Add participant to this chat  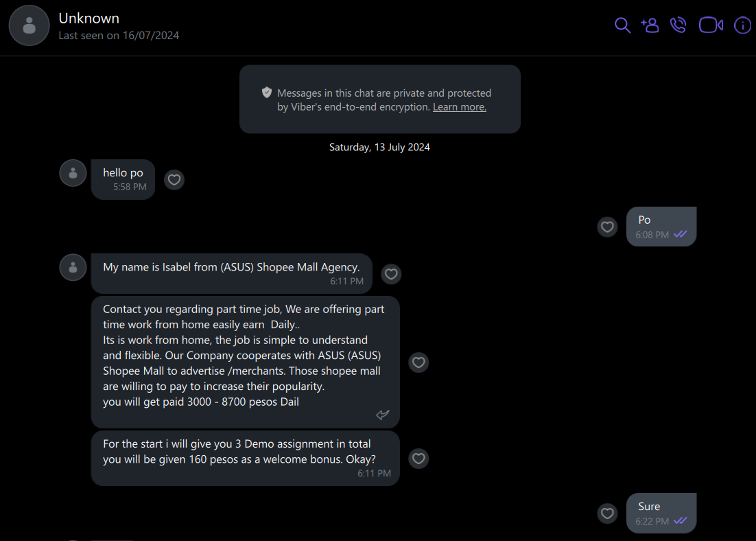(650, 25)
